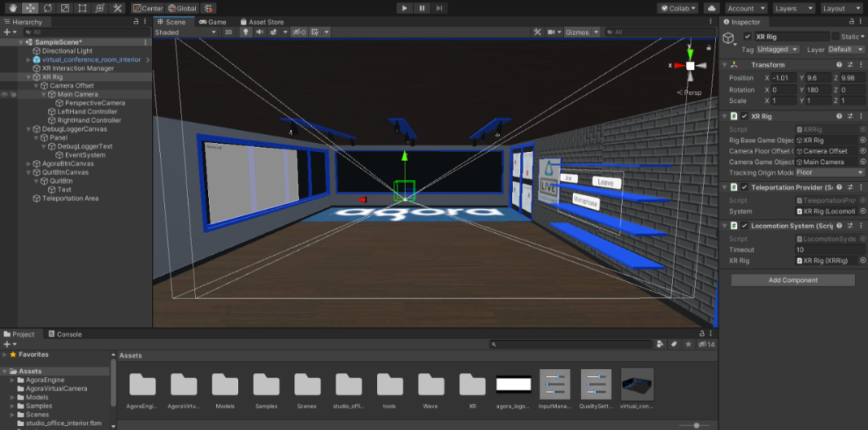
Task: Open Teleportation Provider component context menu
Action: pyautogui.click(x=862, y=187)
